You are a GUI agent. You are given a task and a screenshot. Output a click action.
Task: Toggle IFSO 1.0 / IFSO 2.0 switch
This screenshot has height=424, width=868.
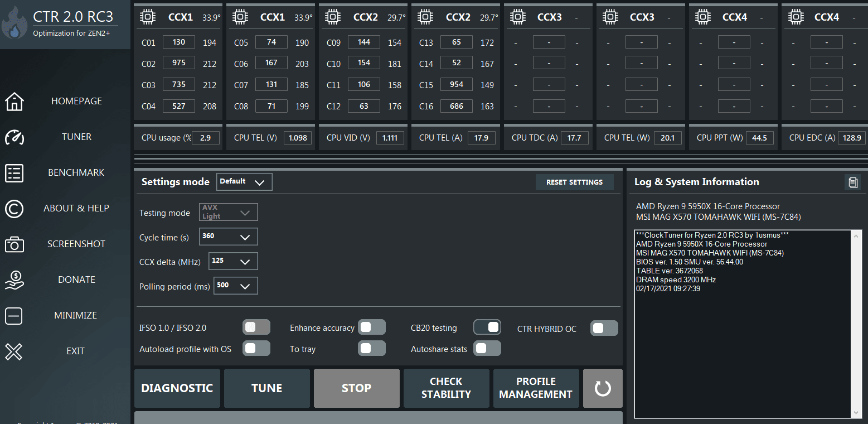[x=256, y=327]
